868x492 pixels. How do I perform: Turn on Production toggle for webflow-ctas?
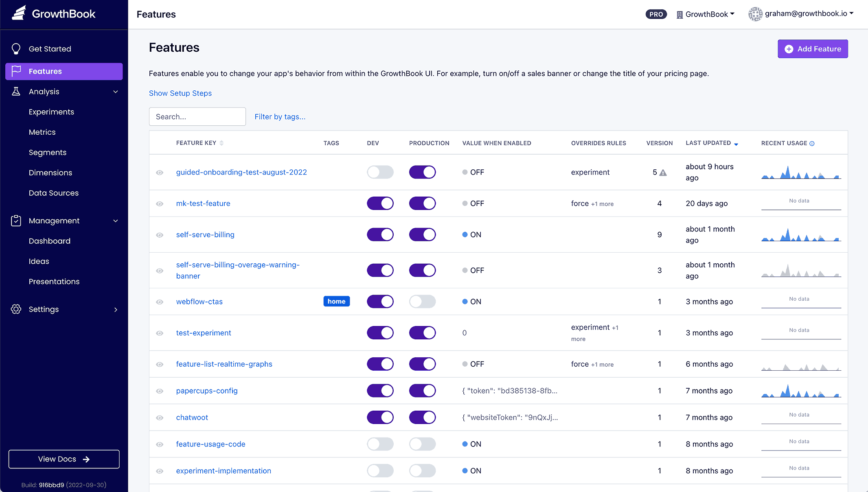422,302
